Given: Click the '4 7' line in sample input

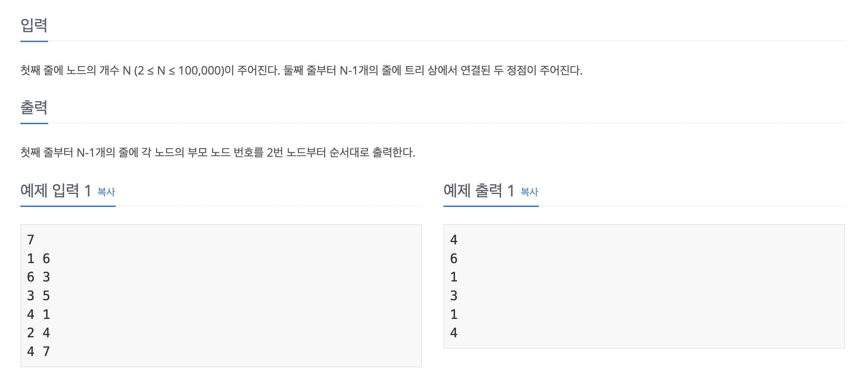Looking at the screenshot, I should point(38,351).
